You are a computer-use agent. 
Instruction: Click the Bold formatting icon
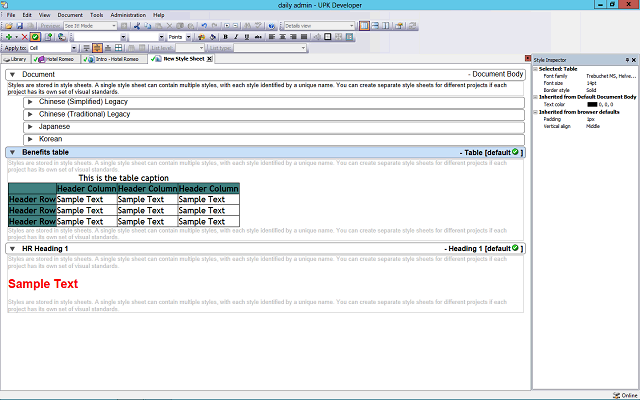[225, 37]
